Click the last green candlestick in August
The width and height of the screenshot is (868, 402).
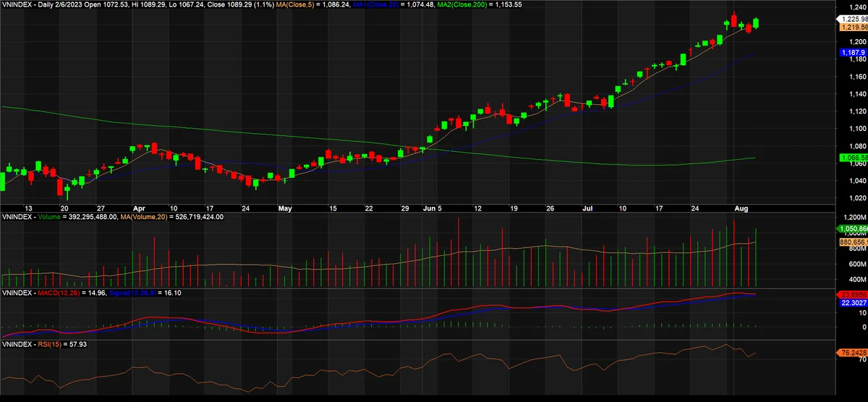tap(757, 23)
